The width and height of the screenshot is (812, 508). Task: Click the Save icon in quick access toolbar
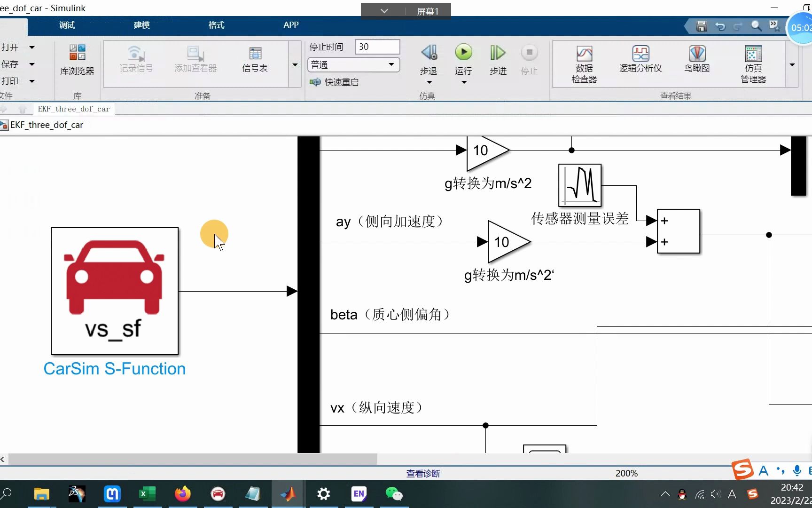[702, 26]
